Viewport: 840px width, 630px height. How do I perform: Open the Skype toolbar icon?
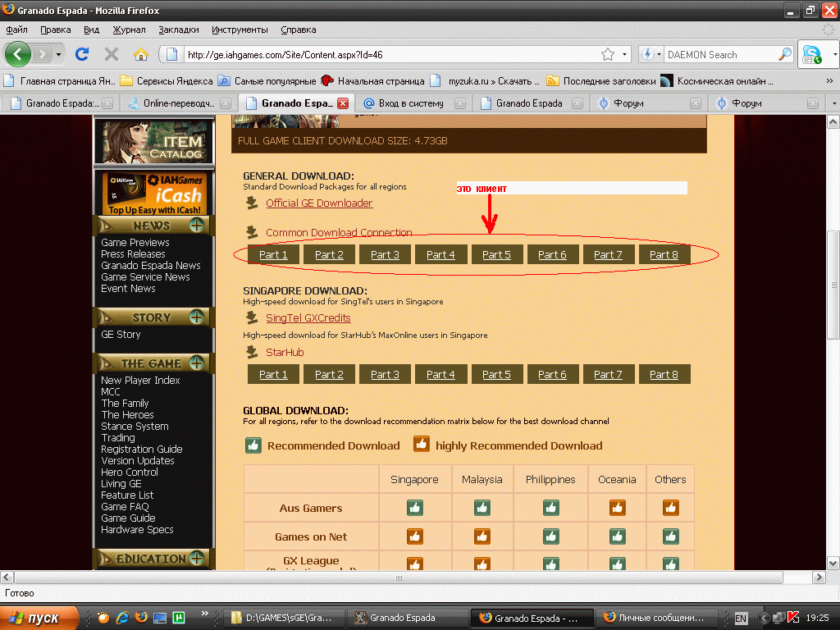(x=812, y=54)
